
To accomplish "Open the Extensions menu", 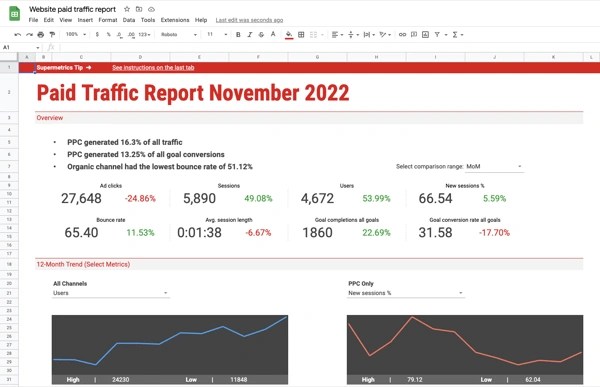I will pos(175,20).
